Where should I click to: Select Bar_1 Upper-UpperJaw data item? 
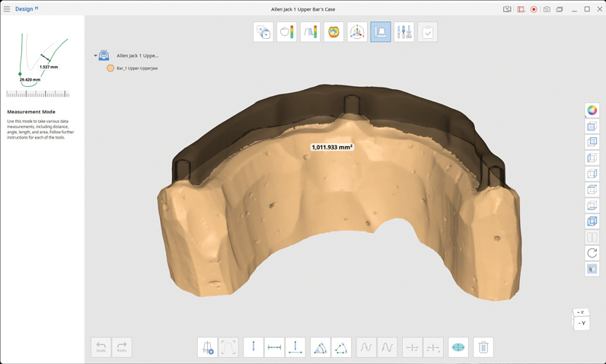coord(137,69)
